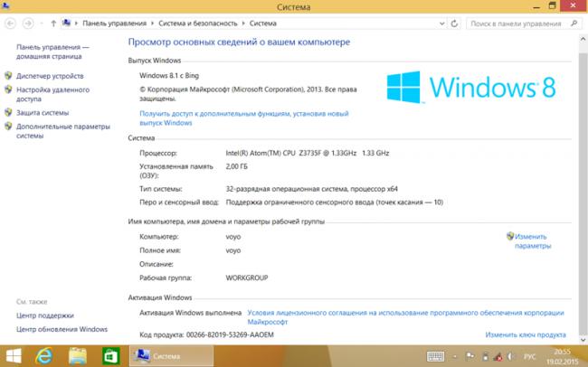
Task: Launch Internet Explorer from the taskbar
Action: tap(44, 356)
